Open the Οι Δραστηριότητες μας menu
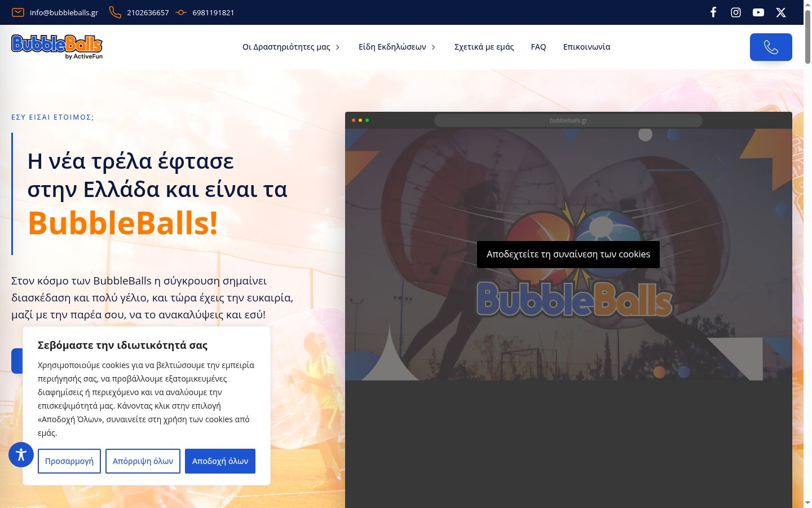 286,47
